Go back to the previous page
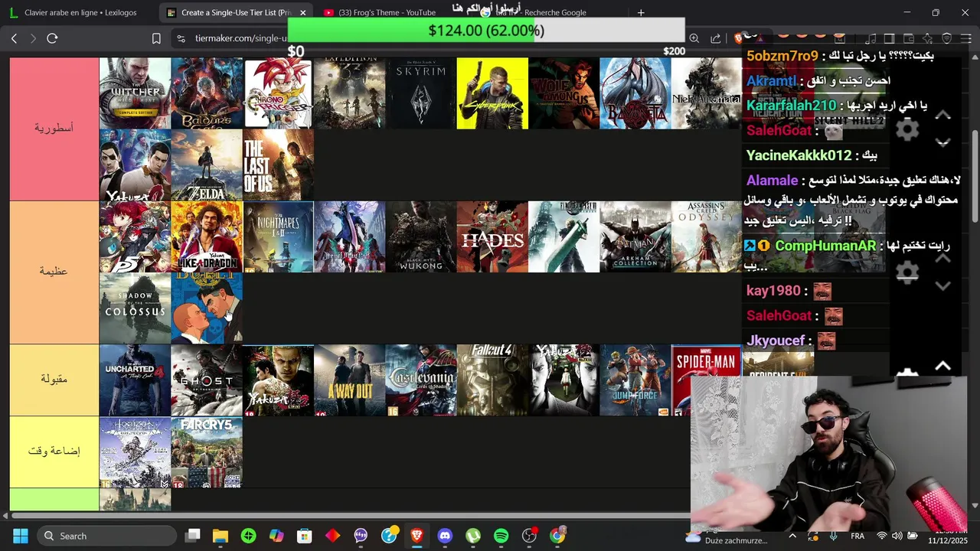Image resolution: width=980 pixels, height=551 pixels. tap(14, 38)
